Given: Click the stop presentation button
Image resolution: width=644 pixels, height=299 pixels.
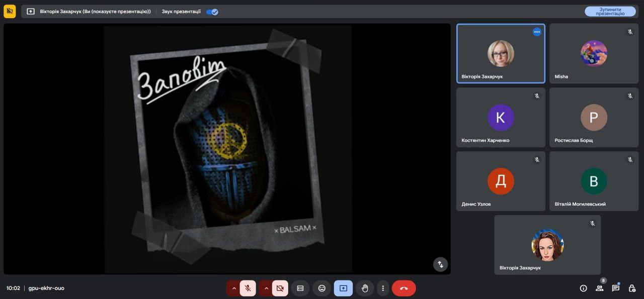Looking at the screenshot, I should (610, 12).
